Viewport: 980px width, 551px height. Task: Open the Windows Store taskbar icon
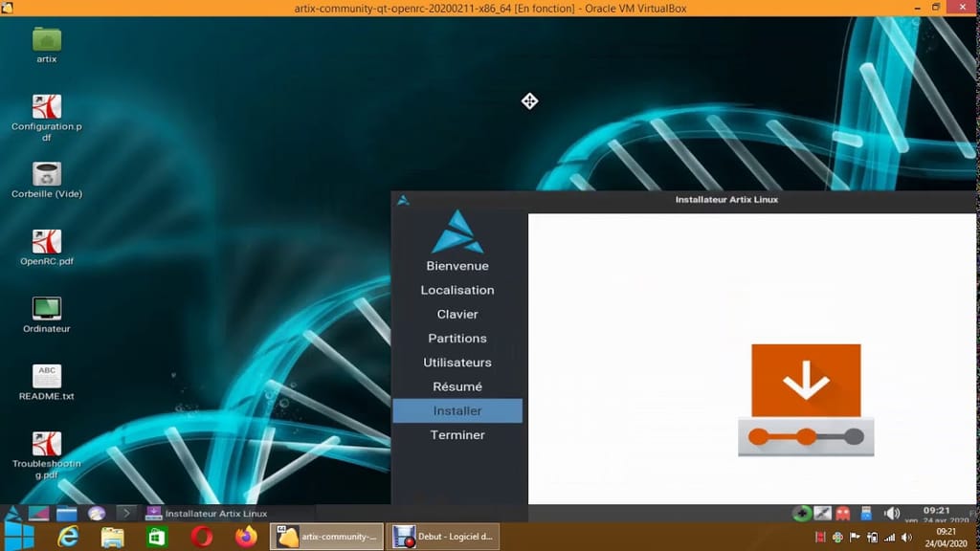point(157,537)
